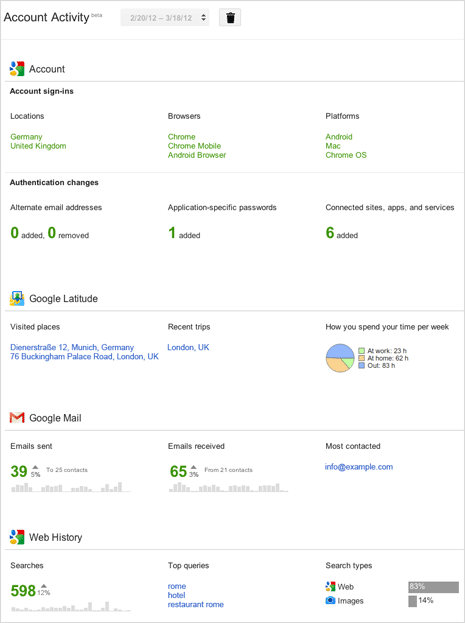
Task: Select the Chrome Mobile browser link
Action: point(194,146)
